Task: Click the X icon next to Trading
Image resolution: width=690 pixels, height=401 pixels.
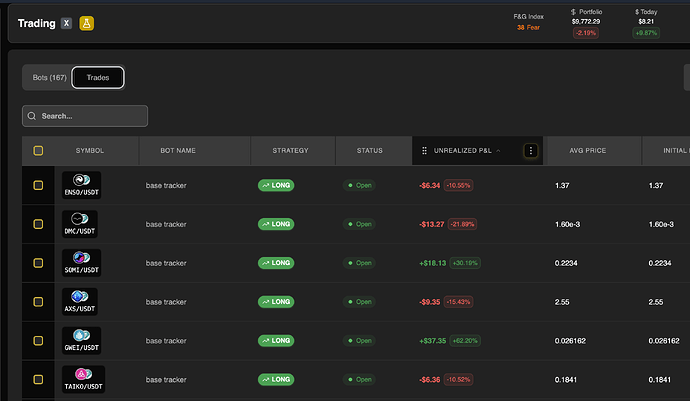Action: click(66, 23)
